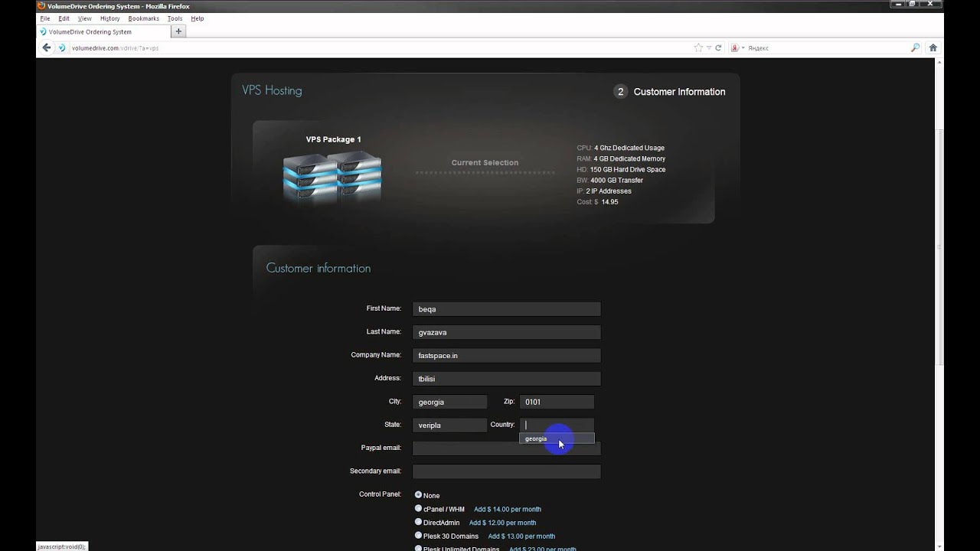Open the History menu
Viewport: 980px width, 551px height.
(109, 18)
